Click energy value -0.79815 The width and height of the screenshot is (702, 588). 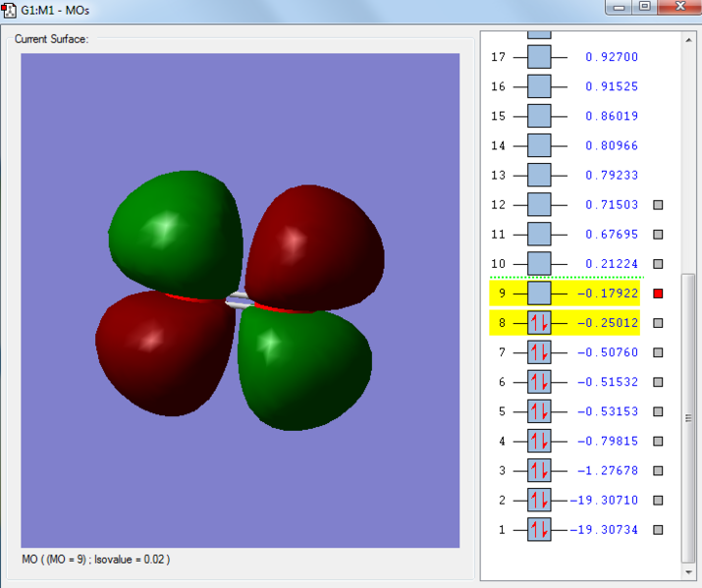point(608,441)
